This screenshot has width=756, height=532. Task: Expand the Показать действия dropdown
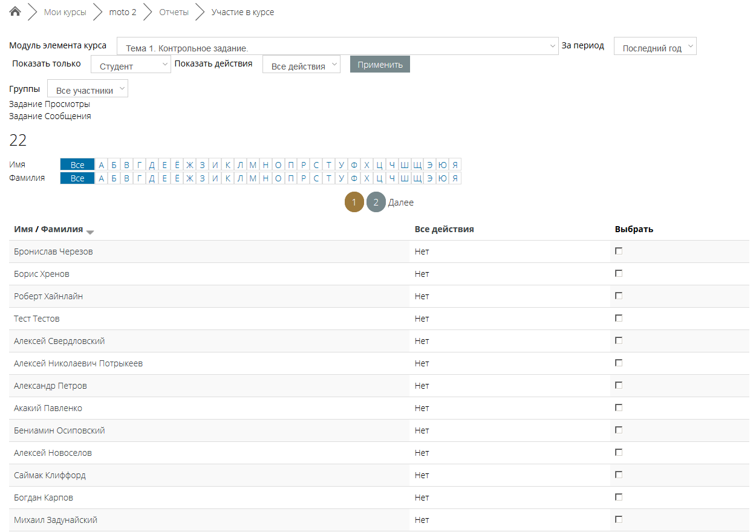pos(301,65)
